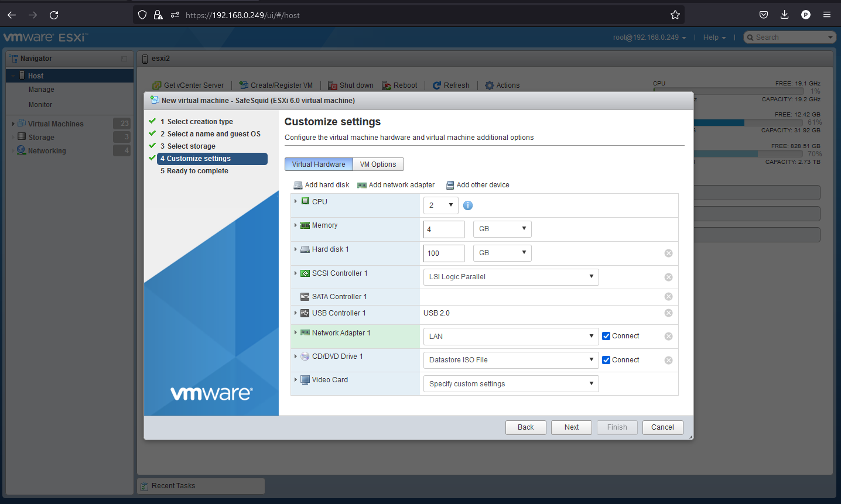Open the Memory unit GB selector
Viewport: 841px width, 504px height.
pyautogui.click(x=502, y=229)
